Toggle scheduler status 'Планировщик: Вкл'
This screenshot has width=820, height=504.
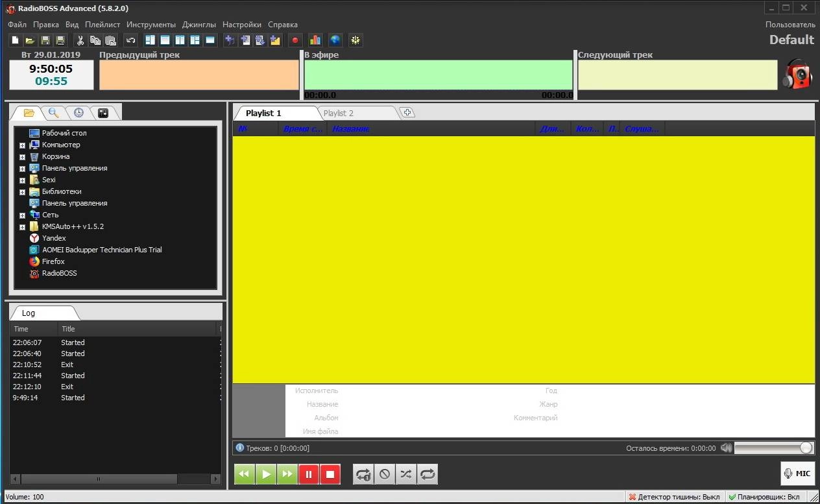[764, 497]
